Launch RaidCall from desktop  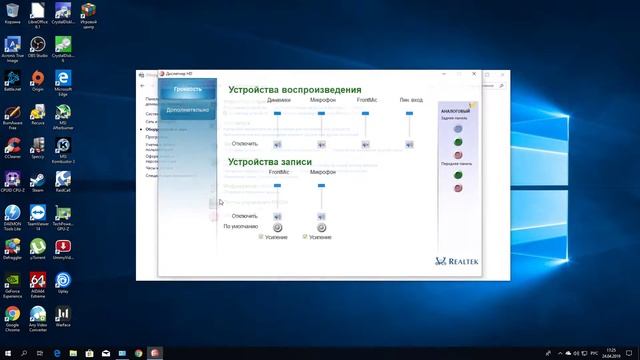(x=63, y=182)
